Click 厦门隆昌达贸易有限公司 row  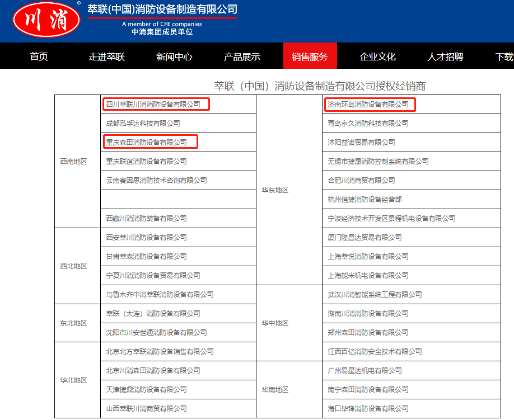point(365,237)
